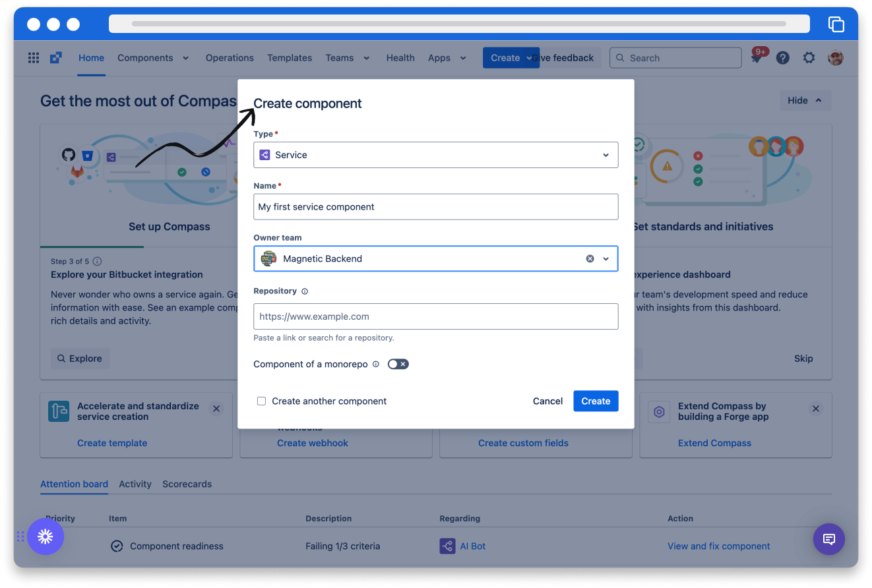Open the Extend Compass link
Screen dimensions: 872x588
pyautogui.click(x=714, y=443)
